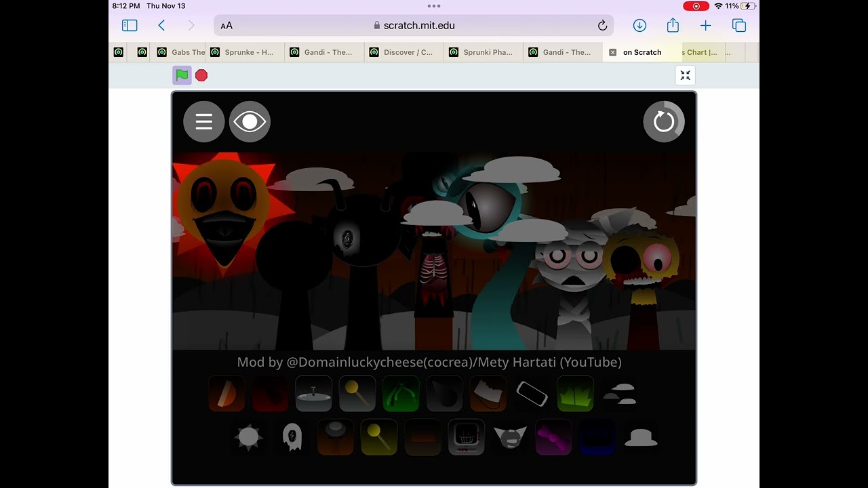Toggle the eye visibility button
The image size is (868, 488).
click(x=250, y=122)
